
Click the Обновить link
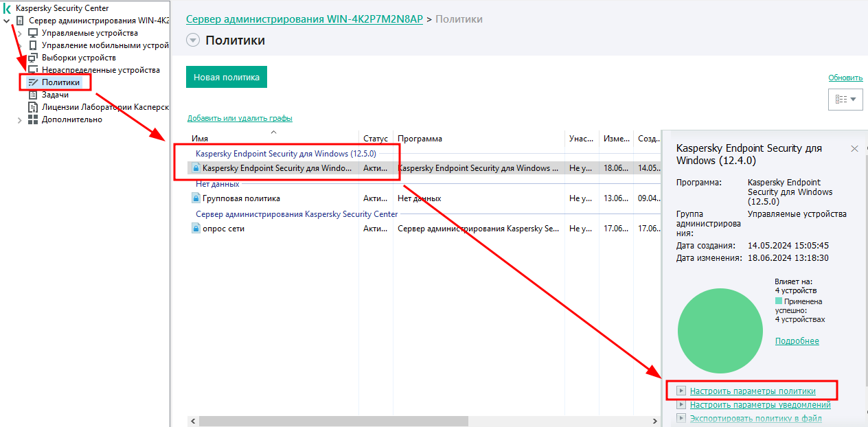click(845, 78)
